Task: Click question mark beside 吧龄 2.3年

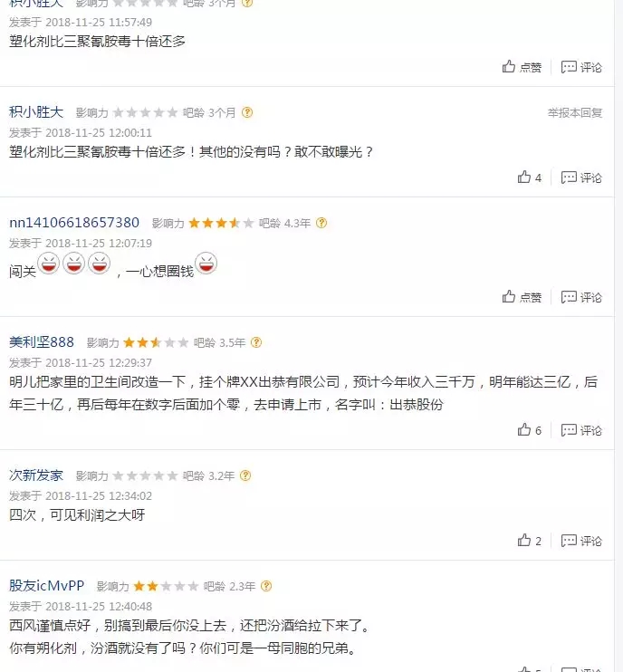Action: pyautogui.click(x=266, y=586)
